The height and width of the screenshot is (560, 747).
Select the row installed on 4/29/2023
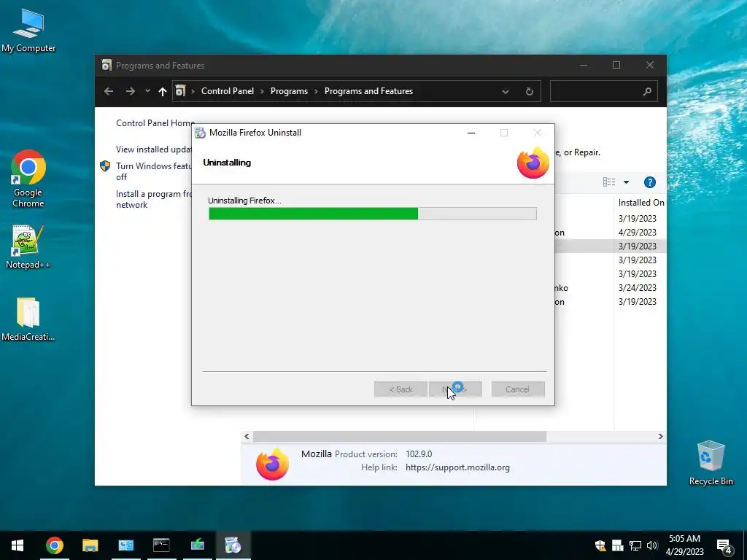tap(610, 233)
